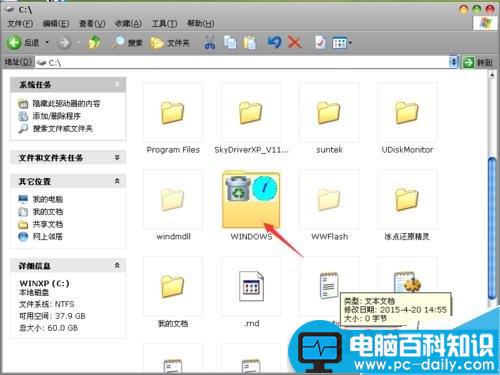
Task: Select the WINDOWS folder
Action: [251, 200]
